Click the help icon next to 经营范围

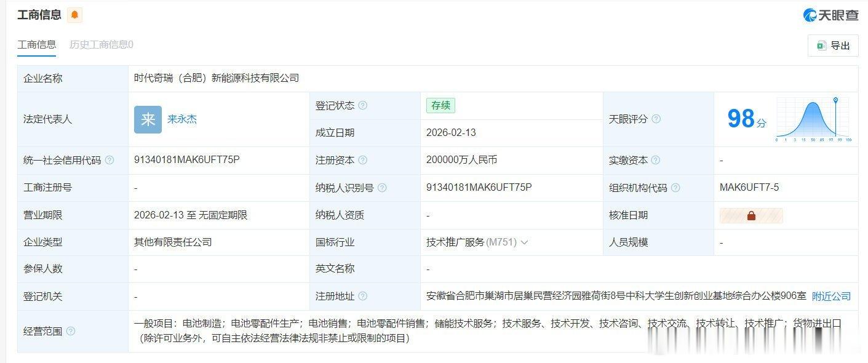point(72,330)
